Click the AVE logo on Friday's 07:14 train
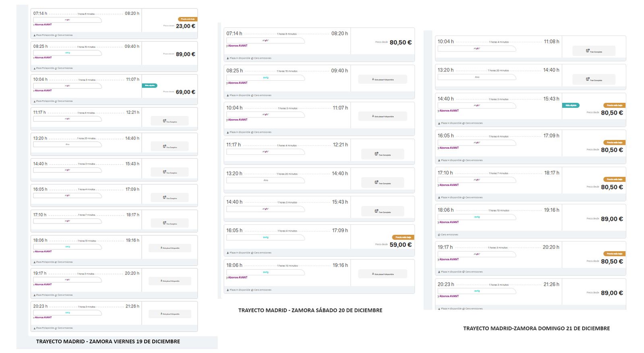The height and width of the screenshot is (353, 644). (x=67, y=20)
